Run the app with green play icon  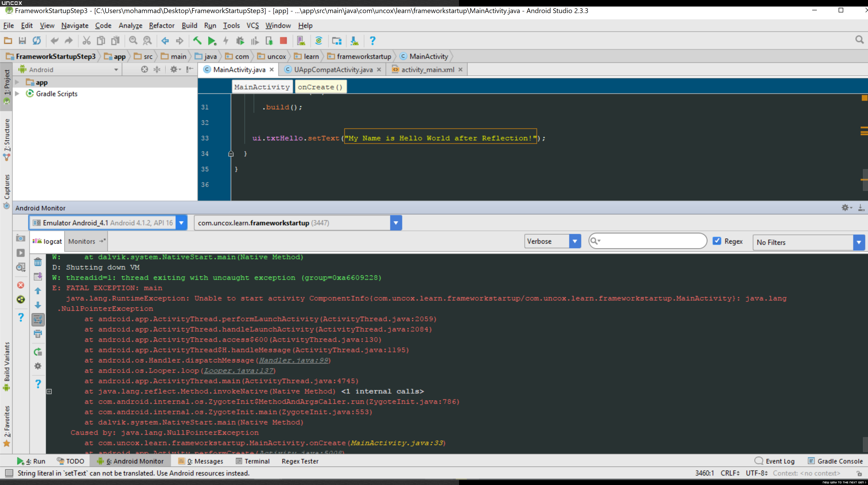212,41
